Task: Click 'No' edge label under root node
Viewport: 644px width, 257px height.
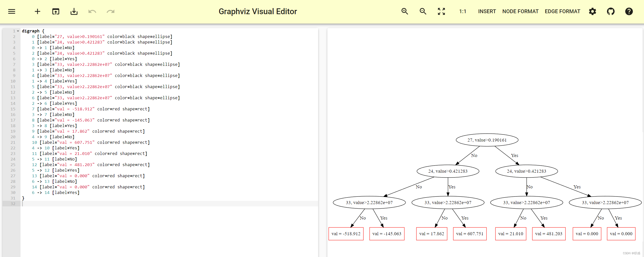Action: (x=474, y=155)
